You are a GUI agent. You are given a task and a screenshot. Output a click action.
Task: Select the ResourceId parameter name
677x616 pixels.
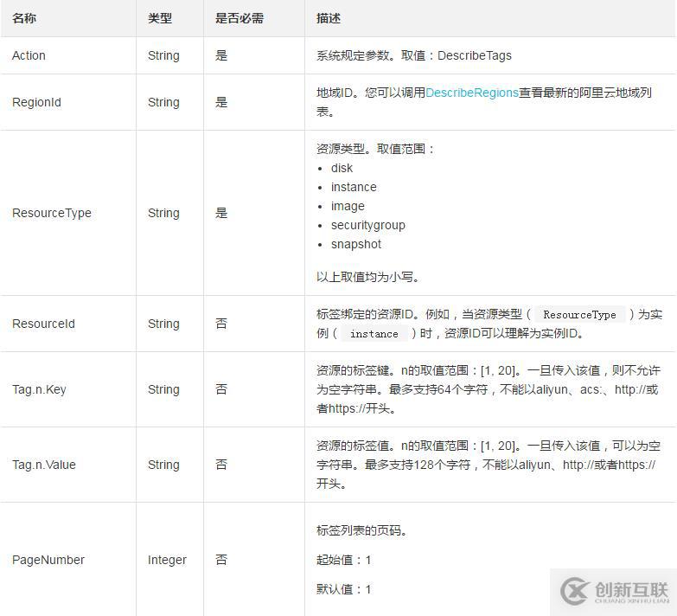pyautogui.click(x=43, y=324)
